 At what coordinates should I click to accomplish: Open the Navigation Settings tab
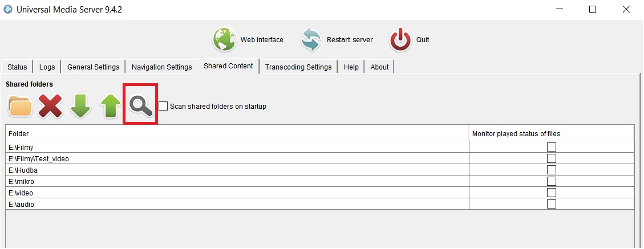[162, 67]
